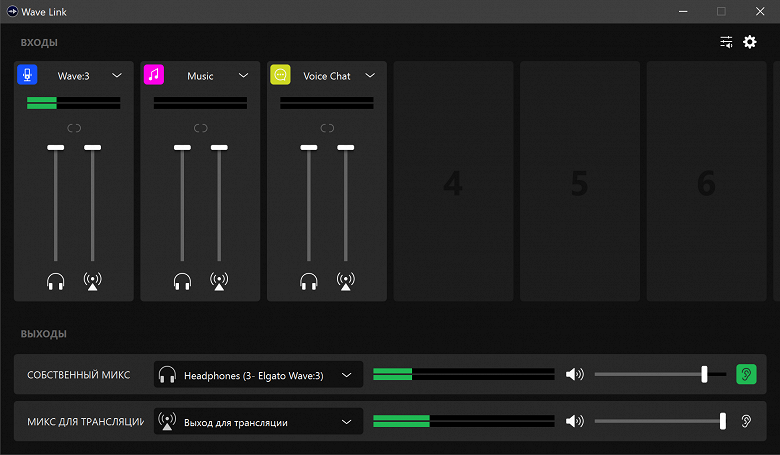Mute Voice Chat in headphones monitor mix
Image resolution: width=780 pixels, height=455 pixels.
coord(309,281)
